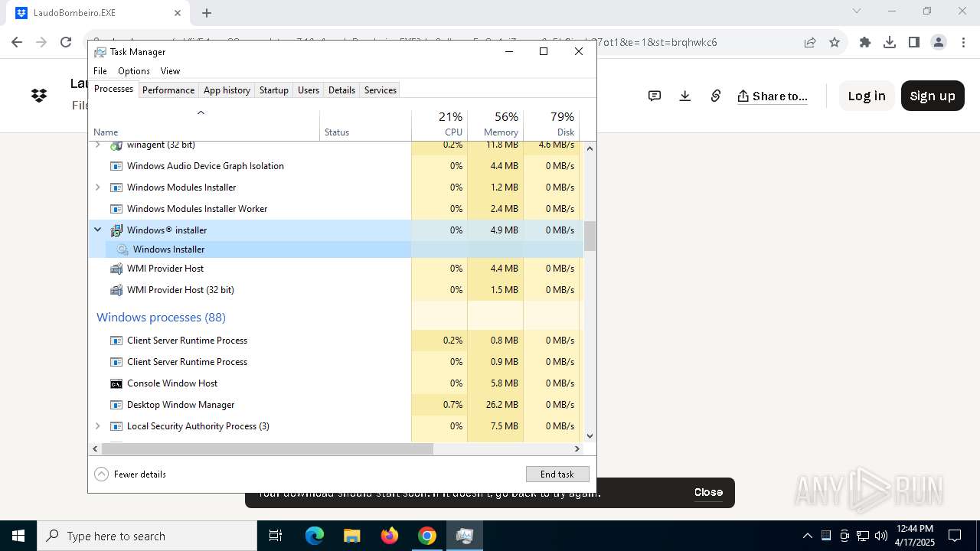This screenshot has height=551, width=980.
Task: Click the taskbar search box
Action: tap(147, 536)
